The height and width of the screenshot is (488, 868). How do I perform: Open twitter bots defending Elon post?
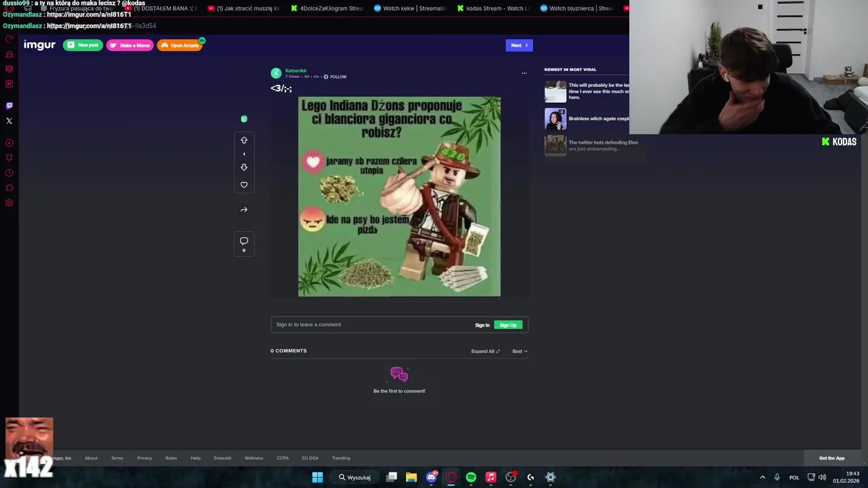click(591, 145)
